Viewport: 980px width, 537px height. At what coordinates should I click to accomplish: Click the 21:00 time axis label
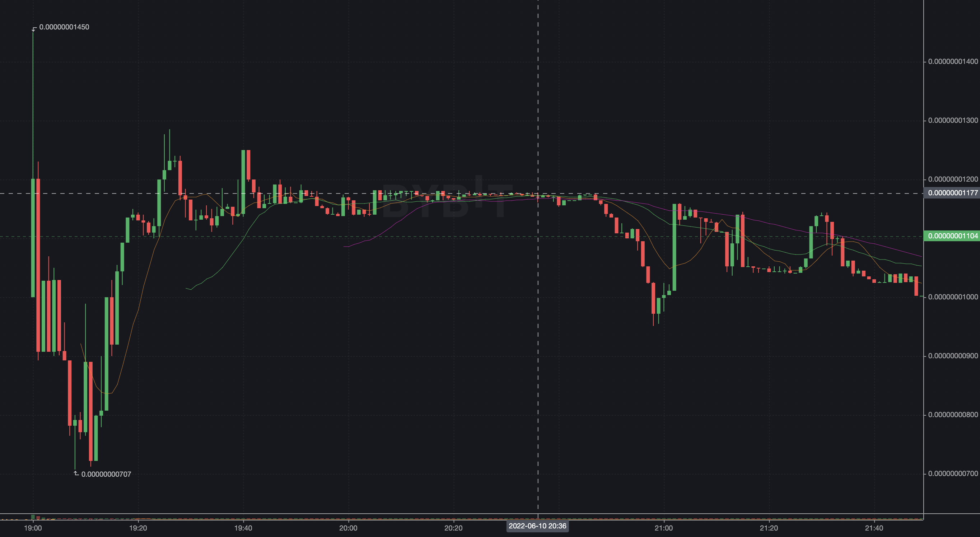(x=663, y=528)
